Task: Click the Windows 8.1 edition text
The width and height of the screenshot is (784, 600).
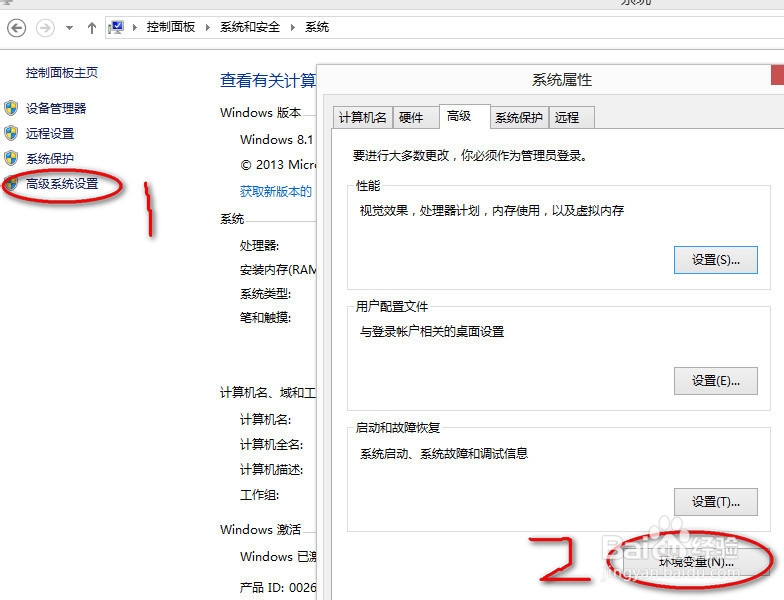Action: [x=276, y=140]
